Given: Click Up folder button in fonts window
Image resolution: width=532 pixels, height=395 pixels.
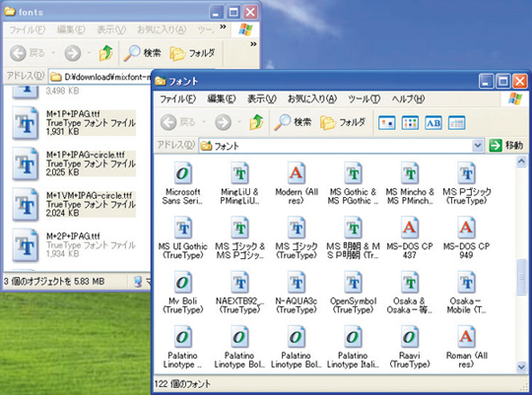Looking at the screenshot, I should click(x=106, y=53).
